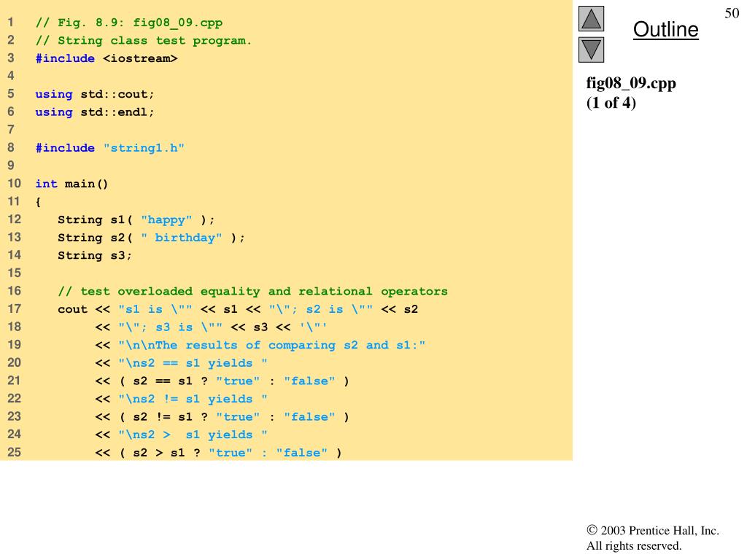
Task: Click the comment "// String class test program."
Action: pyautogui.click(x=143, y=41)
